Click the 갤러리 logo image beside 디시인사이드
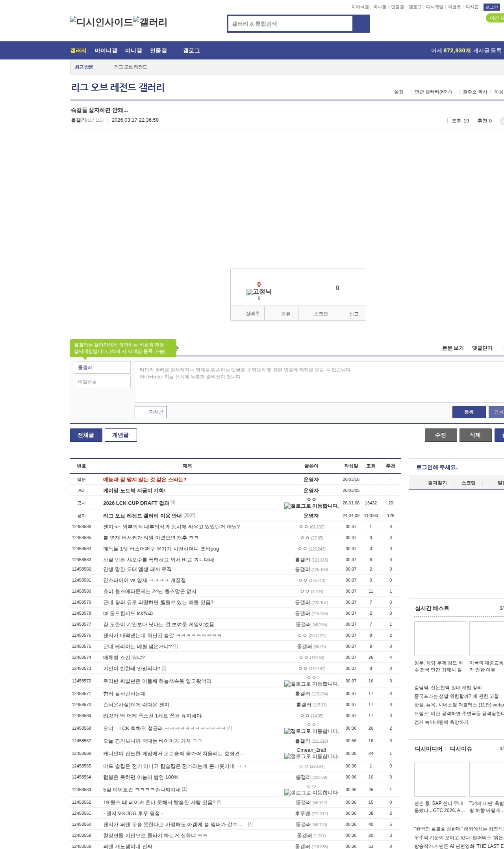The image size is (504, 849). point(150,22)
